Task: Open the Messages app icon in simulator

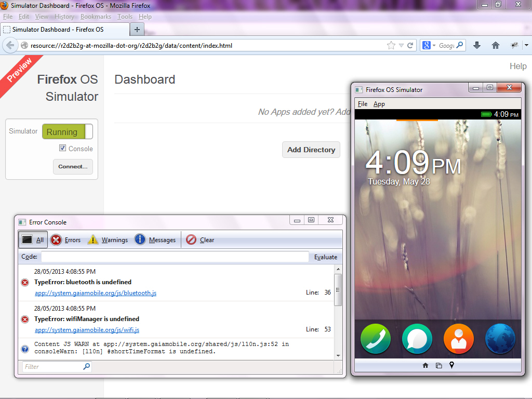Action: [x=417, y=339]
